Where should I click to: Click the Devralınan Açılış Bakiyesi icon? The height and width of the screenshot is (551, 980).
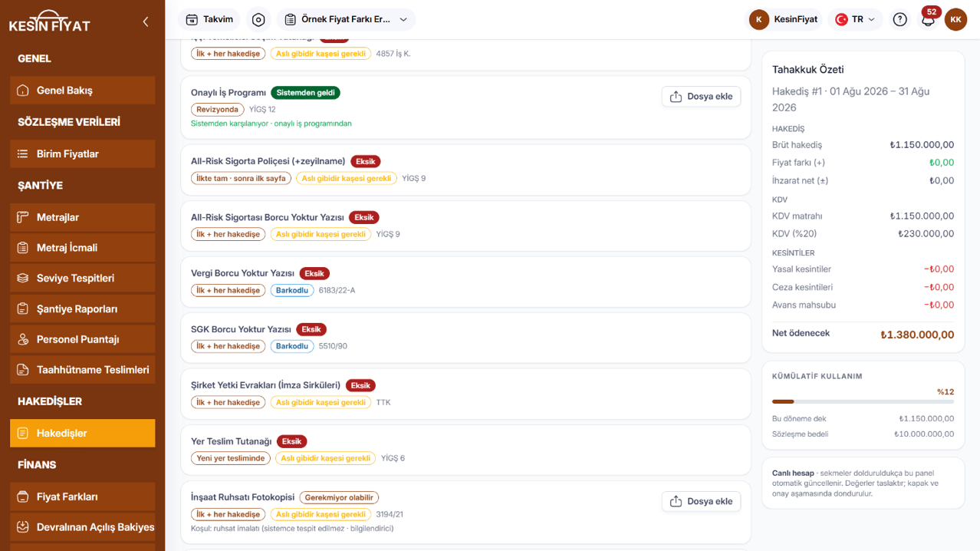pyautogui.click(x=23, y=527)
